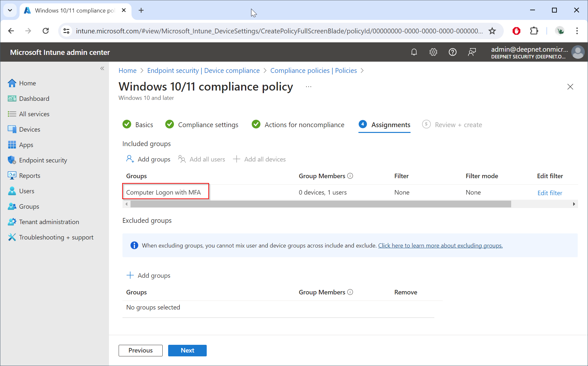The image size is (588, 366).
Task: Open browser extensions puzzle icon
Action: (x=534, y=31)
